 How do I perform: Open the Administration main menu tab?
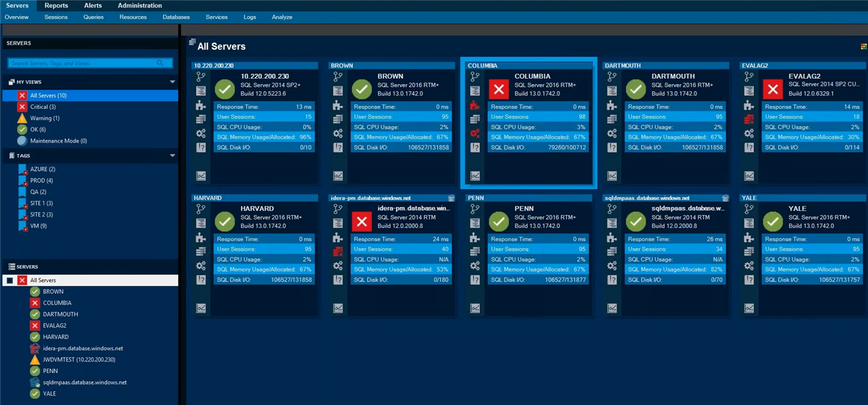coord(140,5)
